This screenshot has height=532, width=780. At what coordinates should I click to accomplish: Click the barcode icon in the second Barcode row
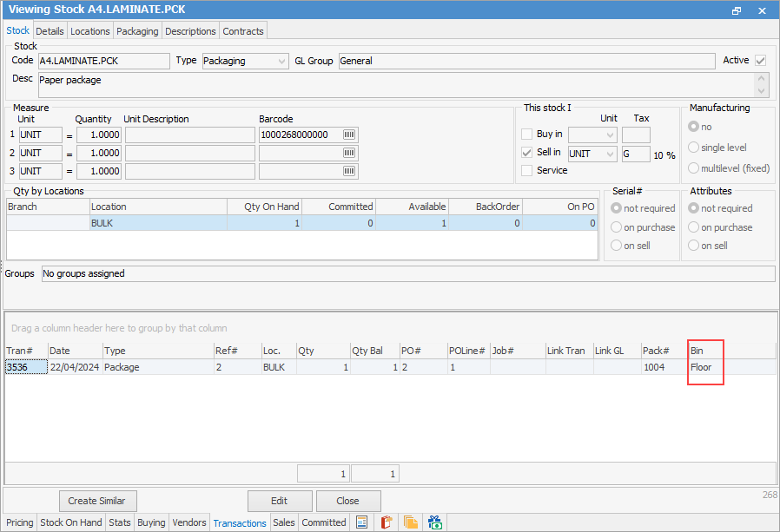tap(349, 154)
